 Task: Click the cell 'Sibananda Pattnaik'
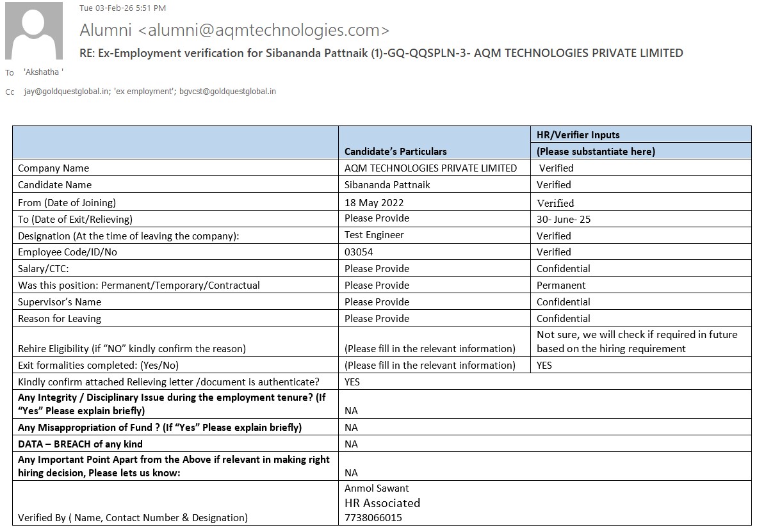(387, 184)
